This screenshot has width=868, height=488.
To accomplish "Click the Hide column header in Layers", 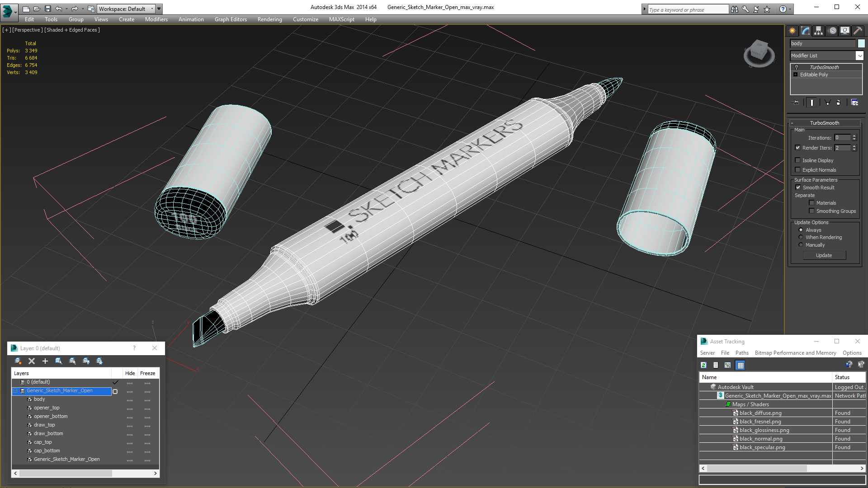I will coord(130,373).
